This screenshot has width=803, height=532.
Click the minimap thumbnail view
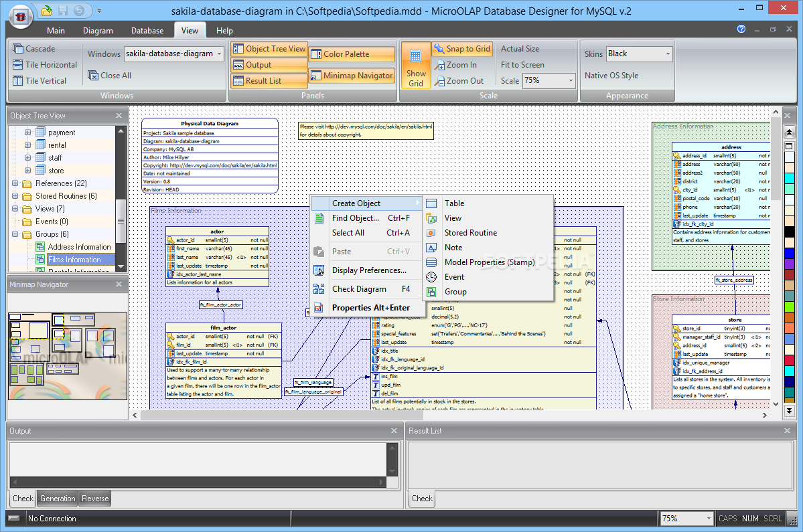click(x=68, y=356)
